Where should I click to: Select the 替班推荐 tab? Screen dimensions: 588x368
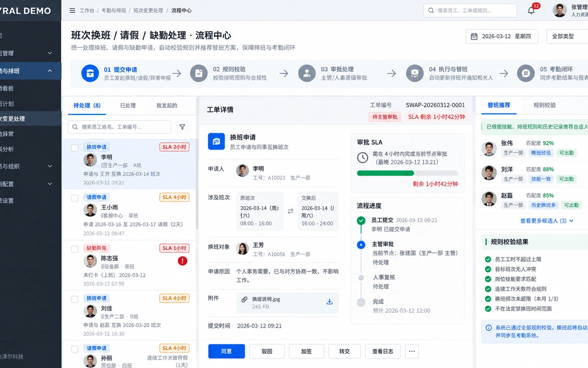(499, 105)
